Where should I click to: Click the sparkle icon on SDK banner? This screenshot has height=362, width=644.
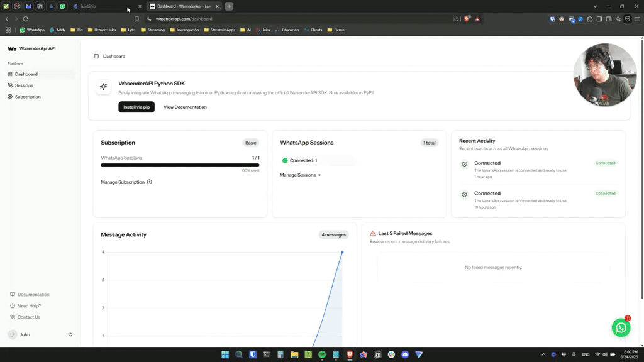[104, 87]
